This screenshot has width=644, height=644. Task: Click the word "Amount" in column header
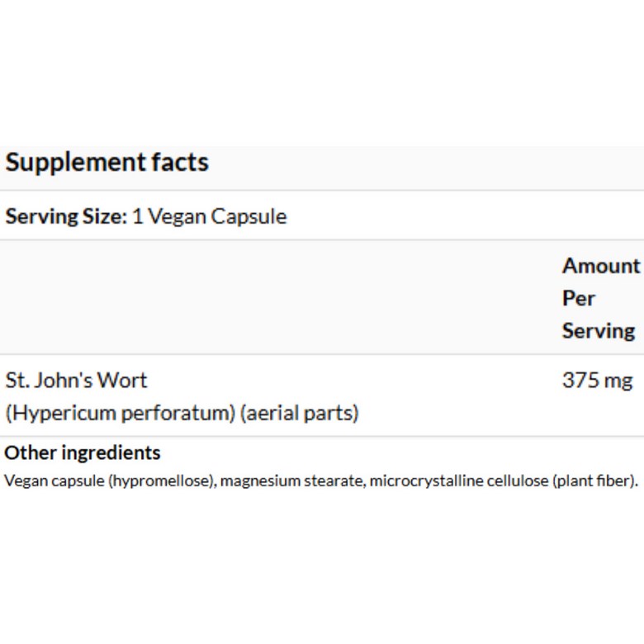[x=601, y=266]
